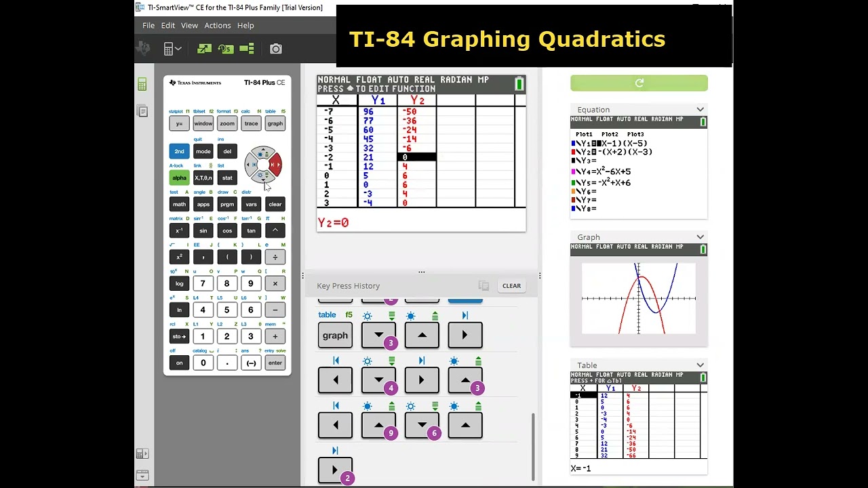Click the graph key in Key Press History
Image resolution: width=868 pixels, height=488 pixels.
(335, 335)
